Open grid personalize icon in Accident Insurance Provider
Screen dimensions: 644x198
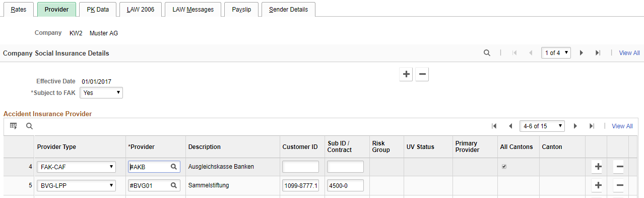tap(14, 126)
